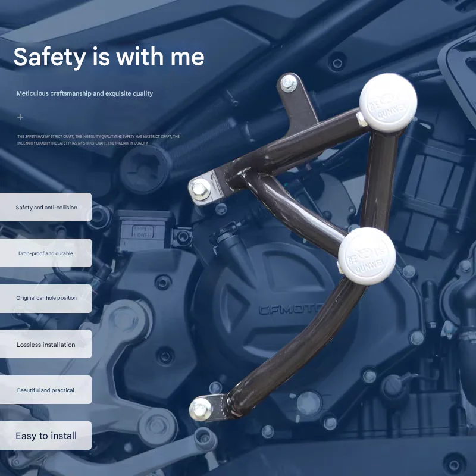
Task: Click the "Drop-proof and durable" label
Action: pos(46,253)
